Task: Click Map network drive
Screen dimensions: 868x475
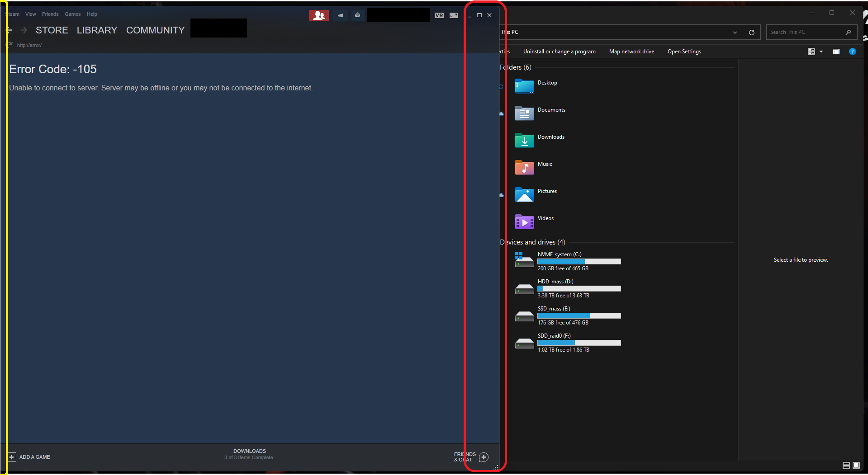Action: (x=632, y=52)
